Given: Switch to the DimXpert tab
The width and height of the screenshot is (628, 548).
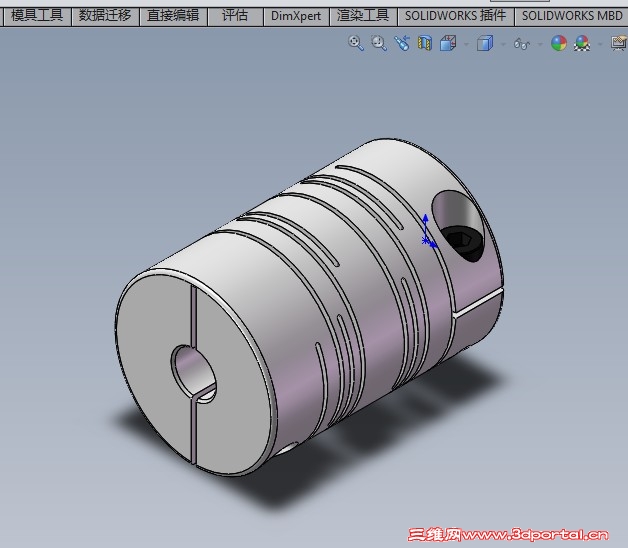Looking at the screenshot, I should pyautogui.click(x=296, y=16).
